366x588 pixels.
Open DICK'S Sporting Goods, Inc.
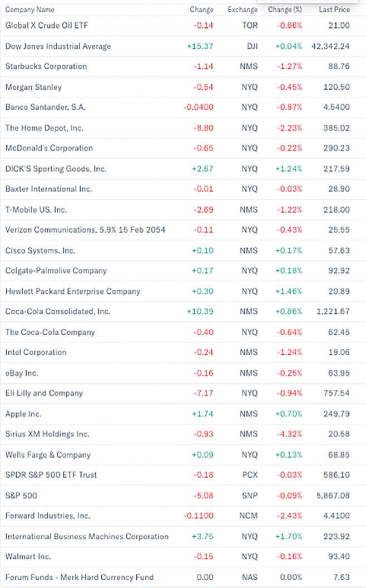pos(56,169)
